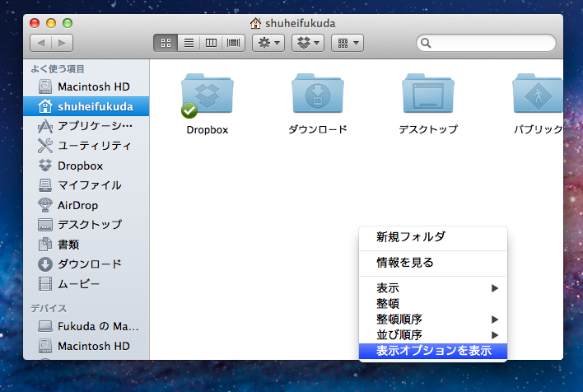
Task: Open AirDrop in the sidebar
Action: (86, 205)
